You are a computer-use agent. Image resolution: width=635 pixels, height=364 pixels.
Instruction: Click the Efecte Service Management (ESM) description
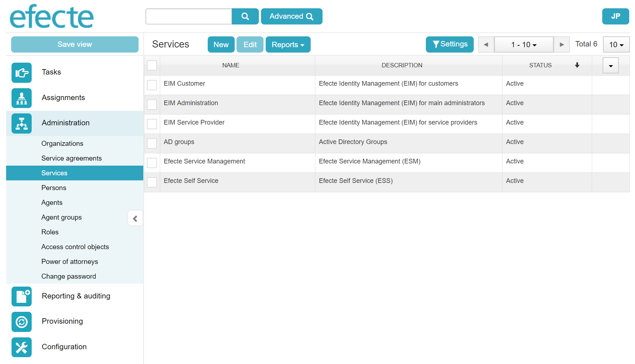(370, 161)
